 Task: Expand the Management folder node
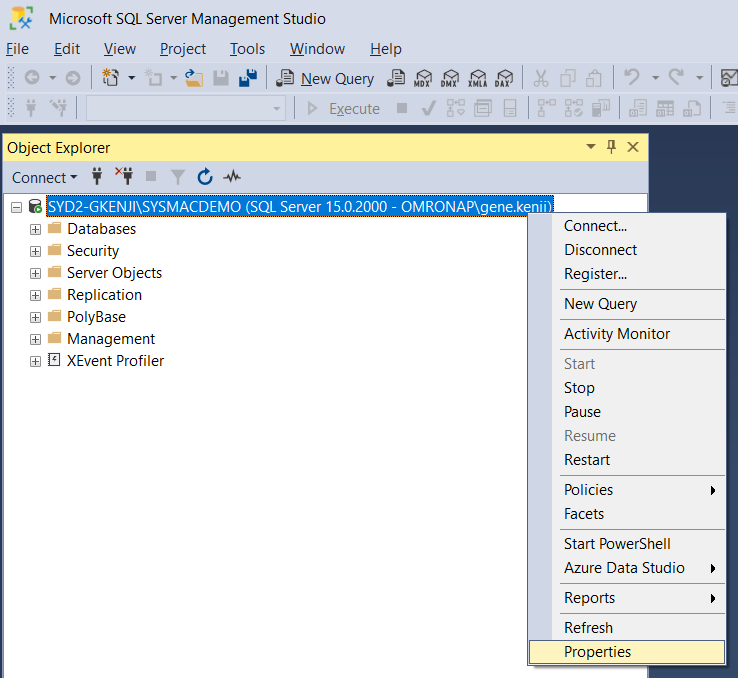tap(35, 339)
